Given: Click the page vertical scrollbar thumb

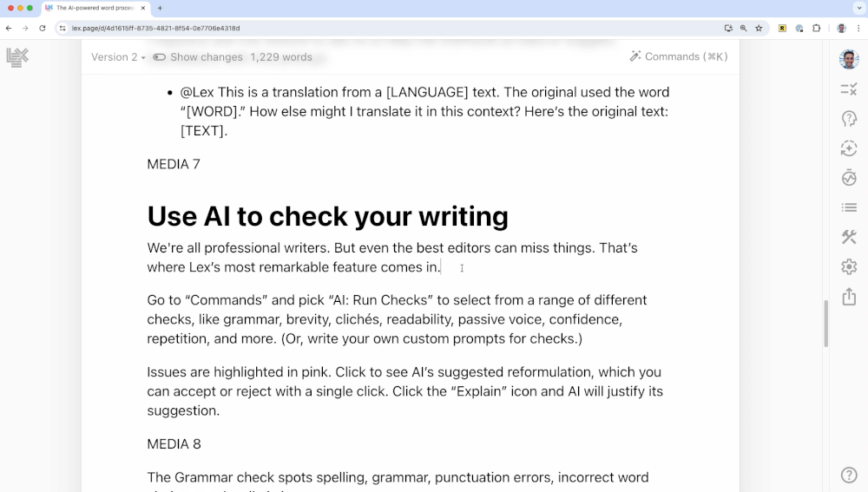Looking at the screenshot, I should click(x=825, y=323).
